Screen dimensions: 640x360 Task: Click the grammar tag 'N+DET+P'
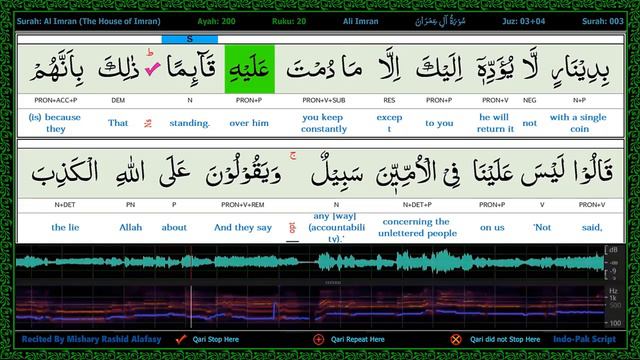tap(417, 204)
